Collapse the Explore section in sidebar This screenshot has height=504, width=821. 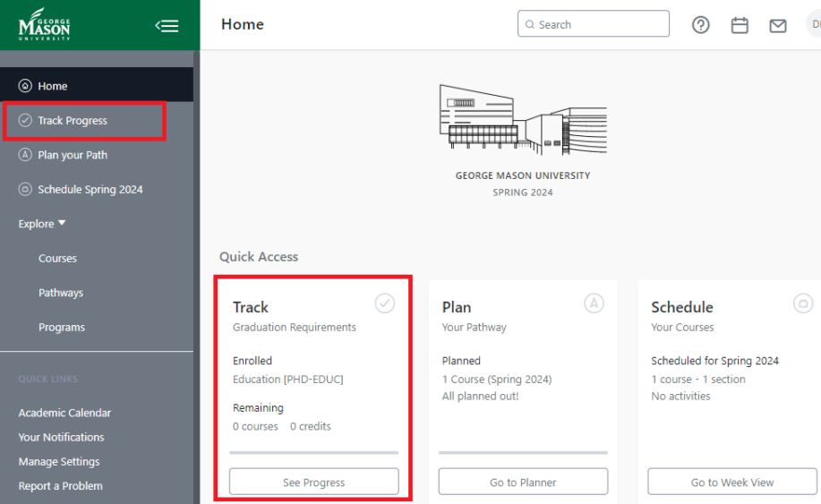click(x=42, y=224)
